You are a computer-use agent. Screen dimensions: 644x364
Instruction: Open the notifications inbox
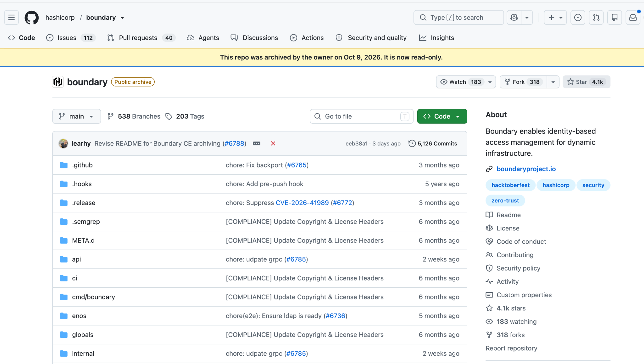click(633, 17)
